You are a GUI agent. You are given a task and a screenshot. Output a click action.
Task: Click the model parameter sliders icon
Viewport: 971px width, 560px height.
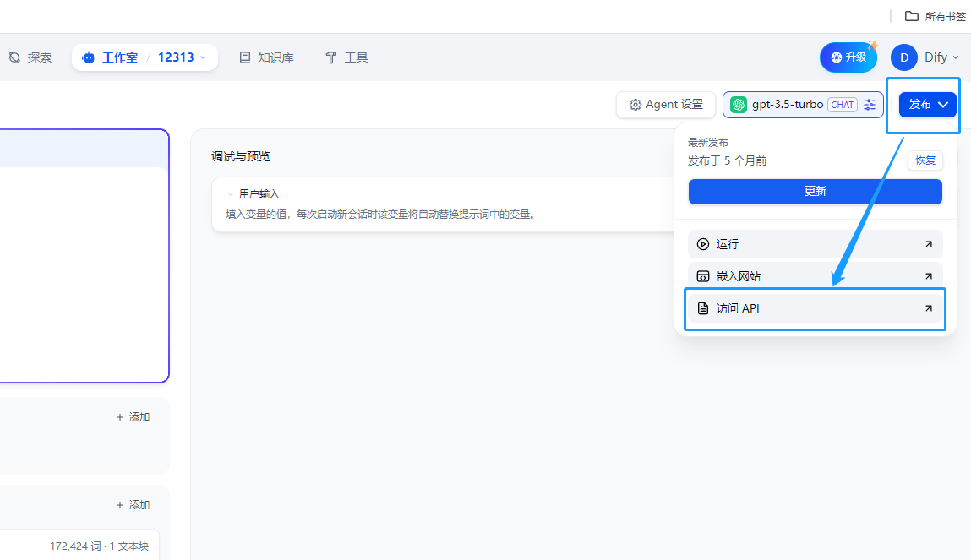point(870,105)
